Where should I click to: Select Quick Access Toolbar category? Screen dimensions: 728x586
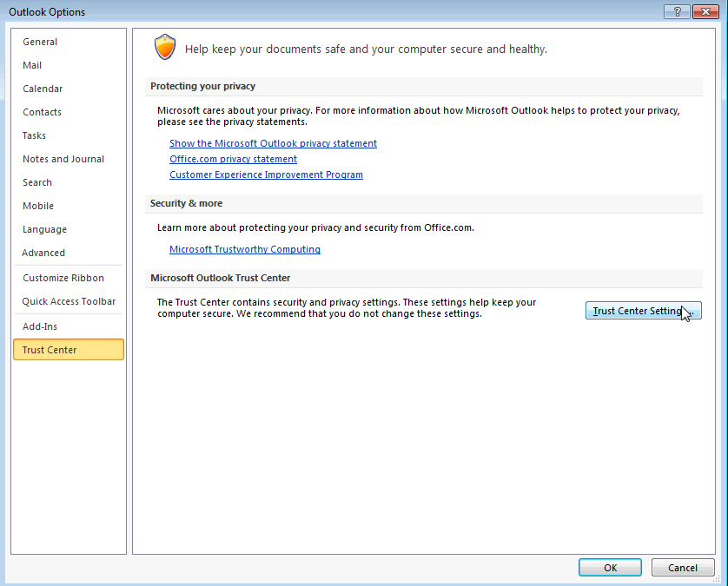tap(69, 301)
